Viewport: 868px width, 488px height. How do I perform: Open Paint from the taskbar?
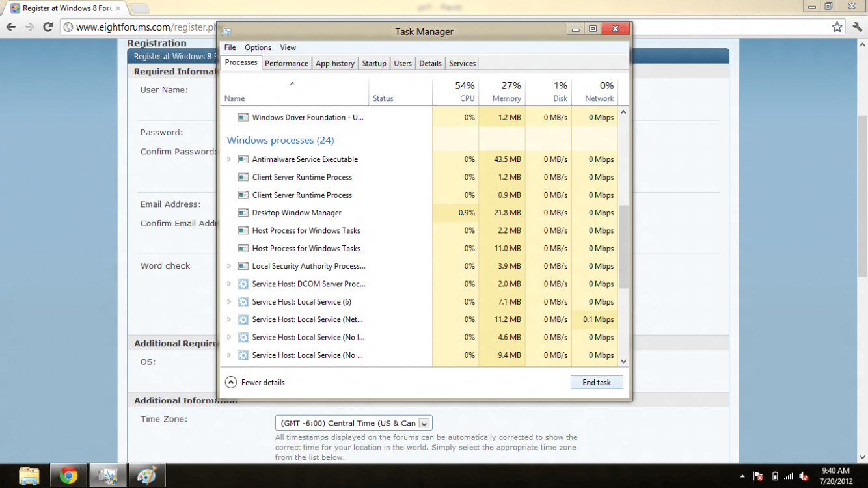[147, 476]
